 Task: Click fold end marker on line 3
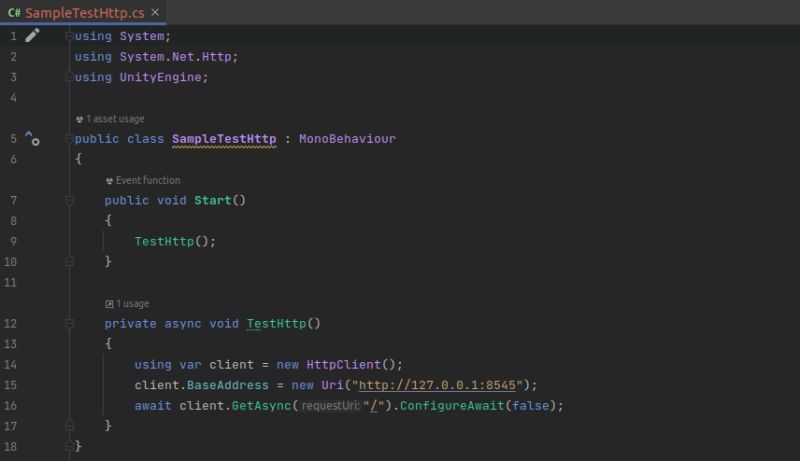[x=69, y=77]
